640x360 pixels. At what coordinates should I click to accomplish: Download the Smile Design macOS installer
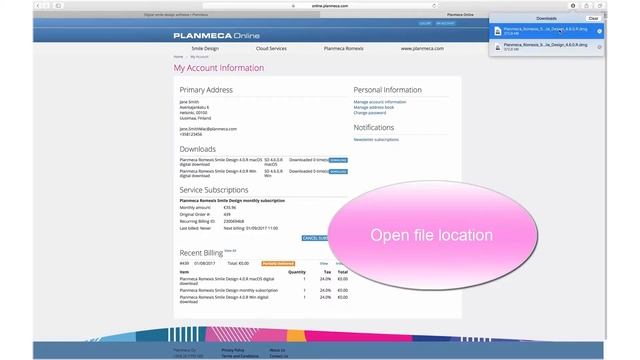[x=338, y=160]
